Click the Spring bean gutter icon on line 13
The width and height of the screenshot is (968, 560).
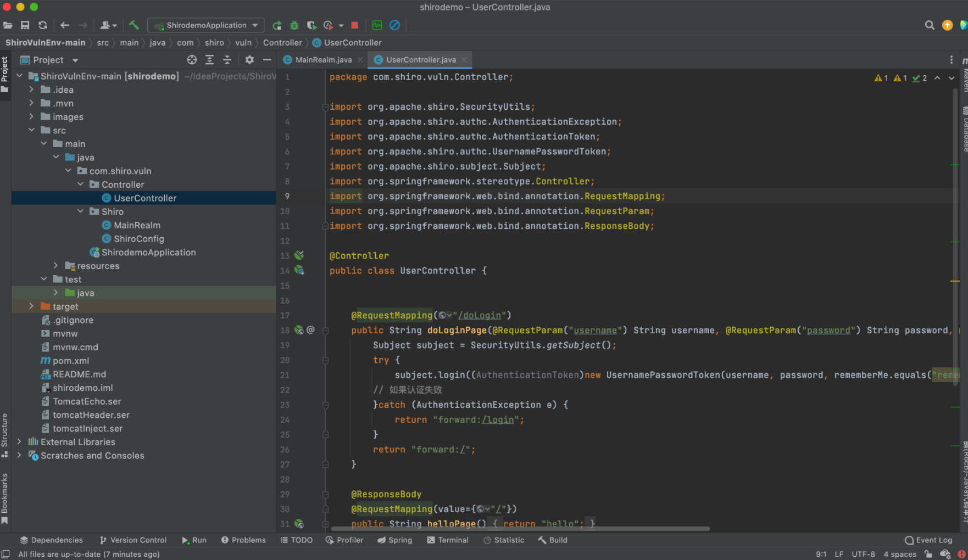(x=299, y=255)
